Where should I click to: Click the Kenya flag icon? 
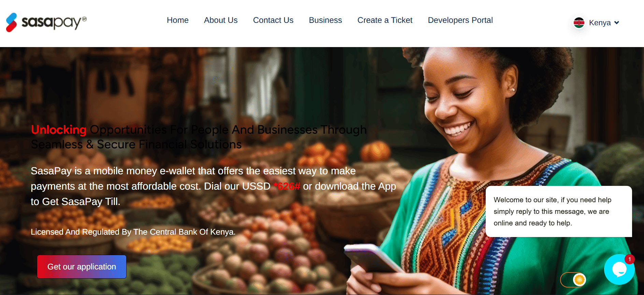pyautogui.click(x=579, y=23)
